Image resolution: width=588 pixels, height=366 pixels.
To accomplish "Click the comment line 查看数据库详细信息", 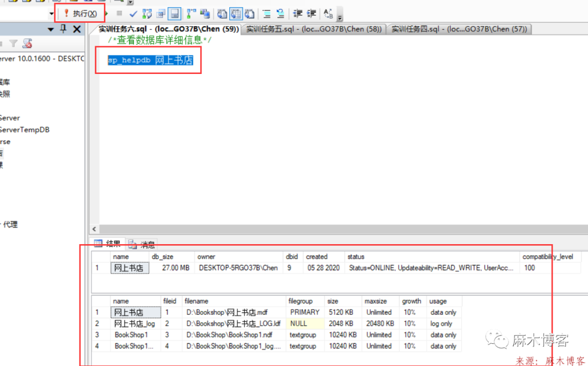I will pyautogui.click(x=160, y=40).
